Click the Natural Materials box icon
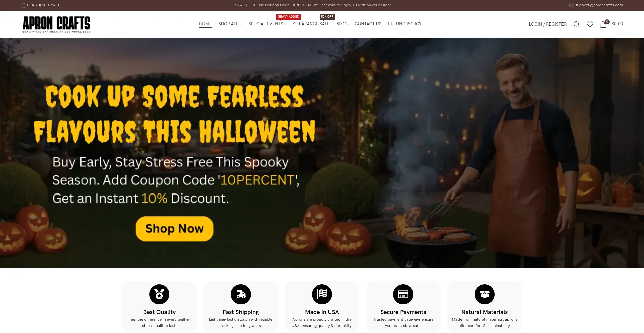The height and width of the screenshot is (333, 644). (x=485, y=294)
